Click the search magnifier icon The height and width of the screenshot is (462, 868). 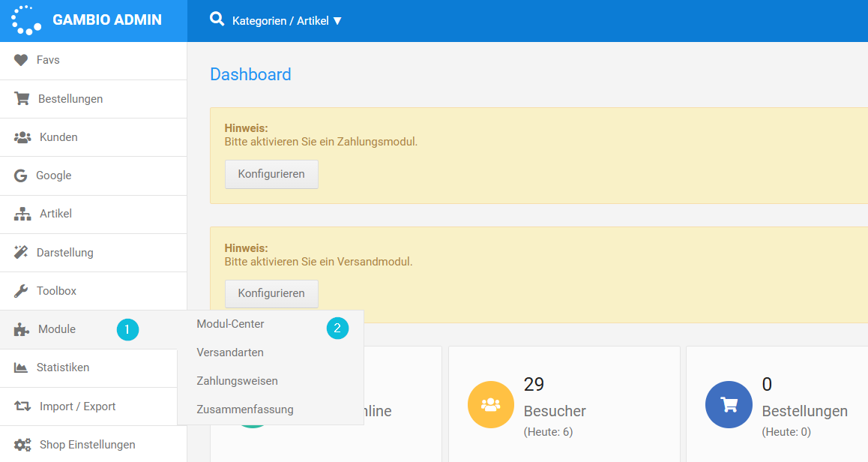tap(217, 19)
